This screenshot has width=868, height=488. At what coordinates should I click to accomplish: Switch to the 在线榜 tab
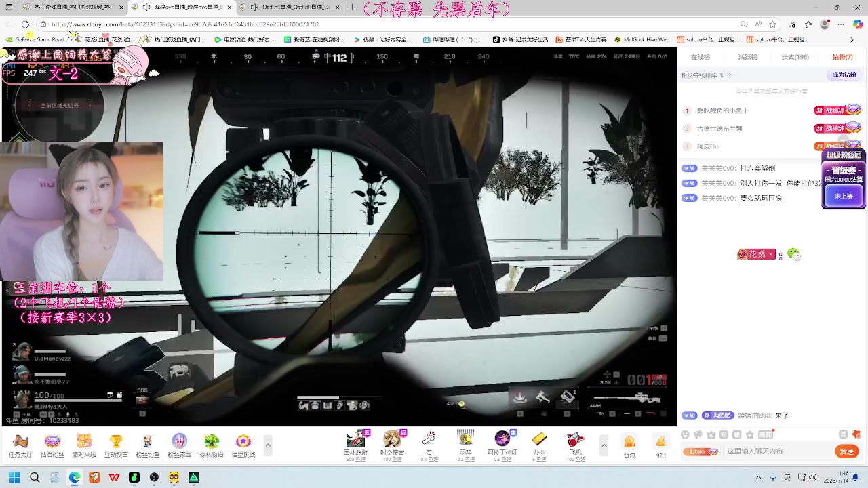701,57
